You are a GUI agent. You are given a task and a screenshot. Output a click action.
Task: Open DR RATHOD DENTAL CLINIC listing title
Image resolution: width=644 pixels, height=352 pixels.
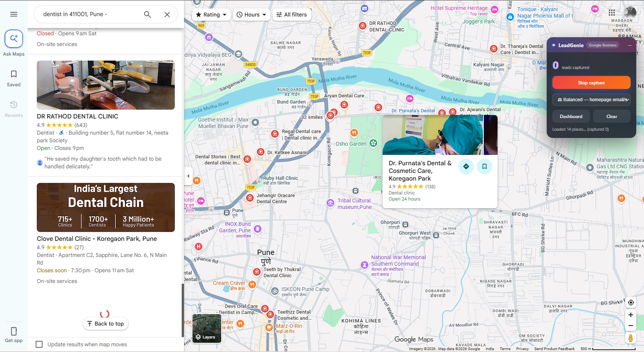click(77, 116)
